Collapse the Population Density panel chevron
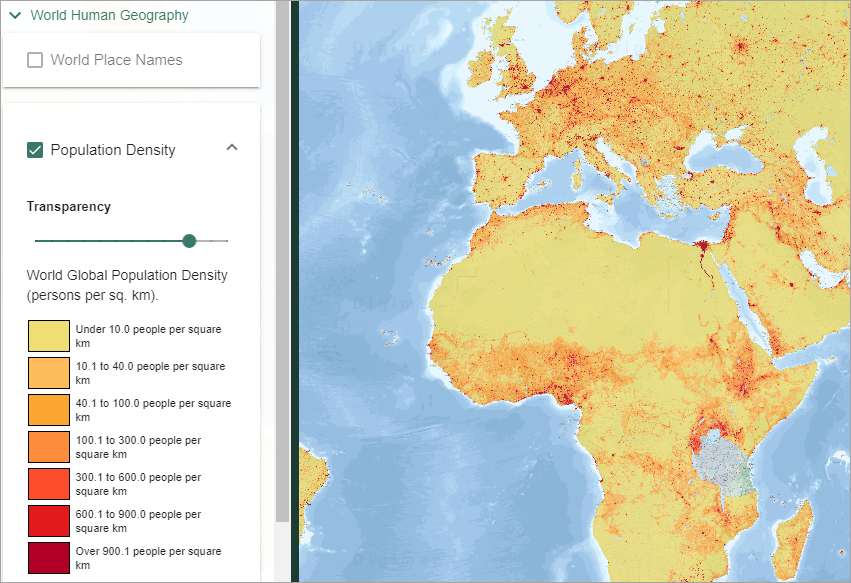The width and height of the screenshot is (851, 583). pos(232,148)
